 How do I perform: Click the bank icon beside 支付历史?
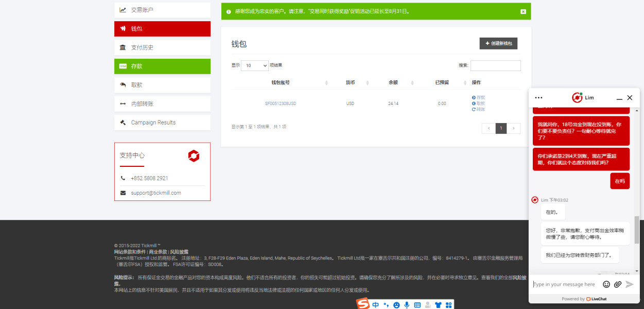tap(123, 47)
